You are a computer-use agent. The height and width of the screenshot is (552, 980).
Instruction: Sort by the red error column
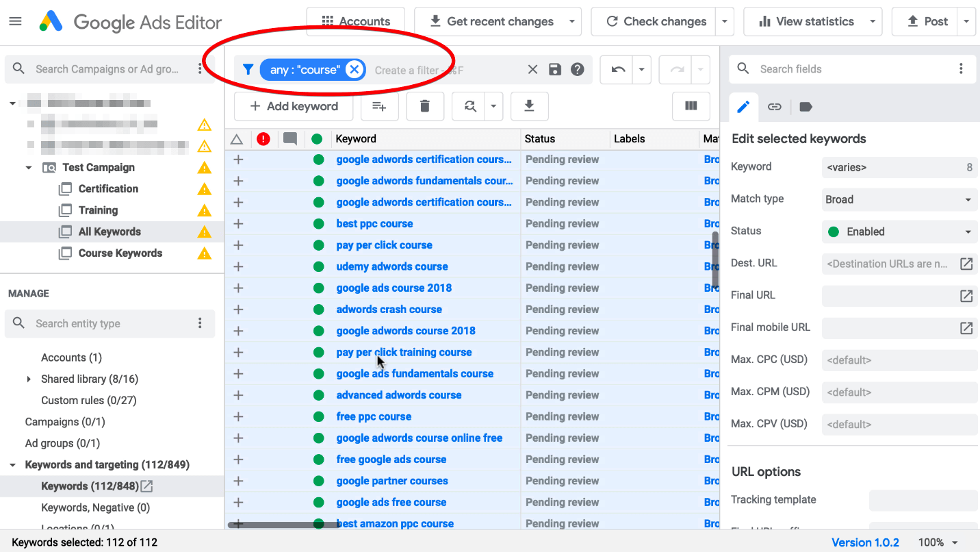(263, 139)
